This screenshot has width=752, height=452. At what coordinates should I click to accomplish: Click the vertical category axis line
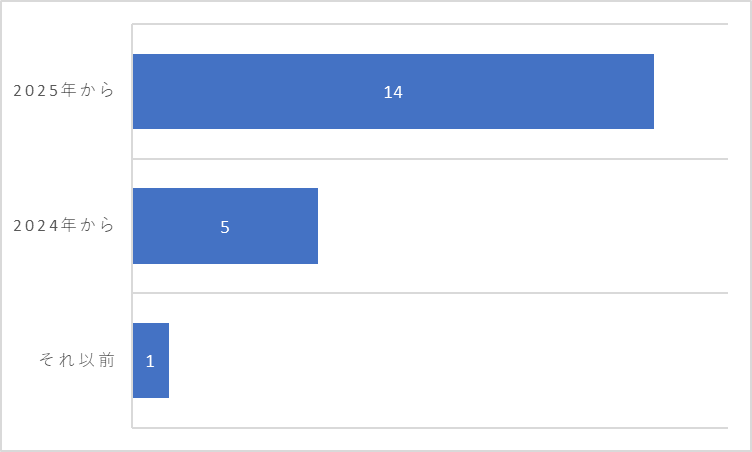[x=132, y=226]
